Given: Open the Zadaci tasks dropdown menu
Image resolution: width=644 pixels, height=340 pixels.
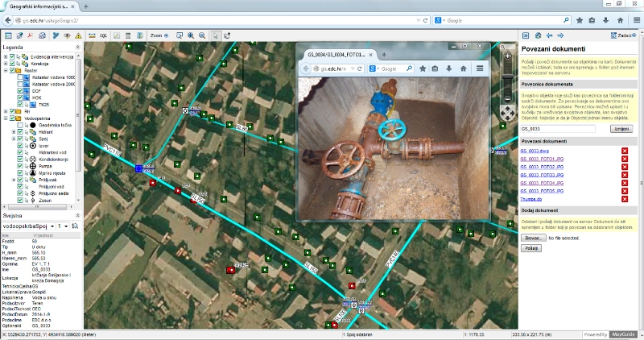Looking at the screenshot, I should coord(623,35).
